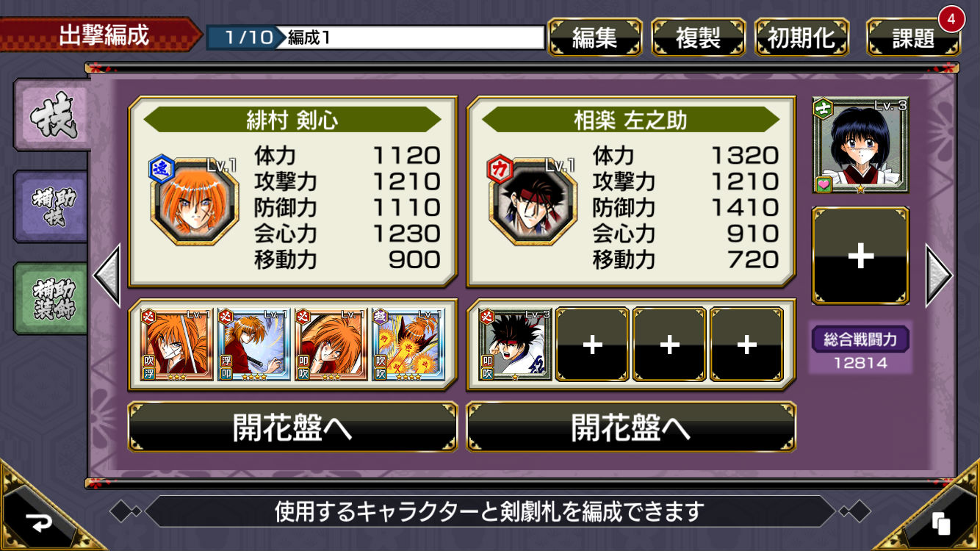Add a support character in empty plus slot
The width and height of the screenshot is (980, 551).
pos(860,256)
